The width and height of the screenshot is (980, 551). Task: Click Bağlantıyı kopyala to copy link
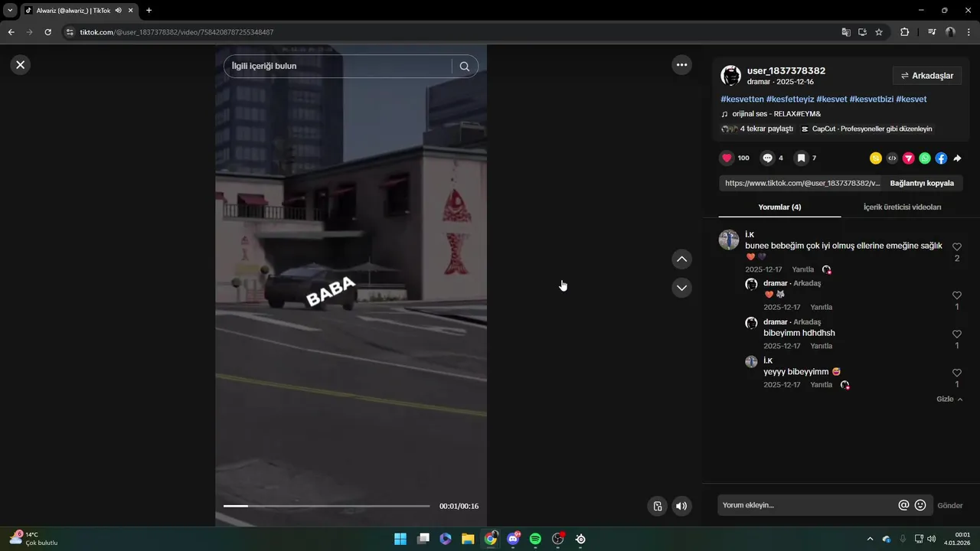click(x=922, y=183)
